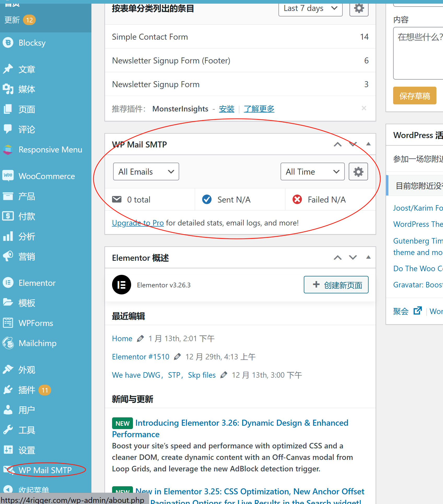Viewport: 443px width, 504px height.
Task: Open the Gravatar: Boost news link
Action: 418,284
